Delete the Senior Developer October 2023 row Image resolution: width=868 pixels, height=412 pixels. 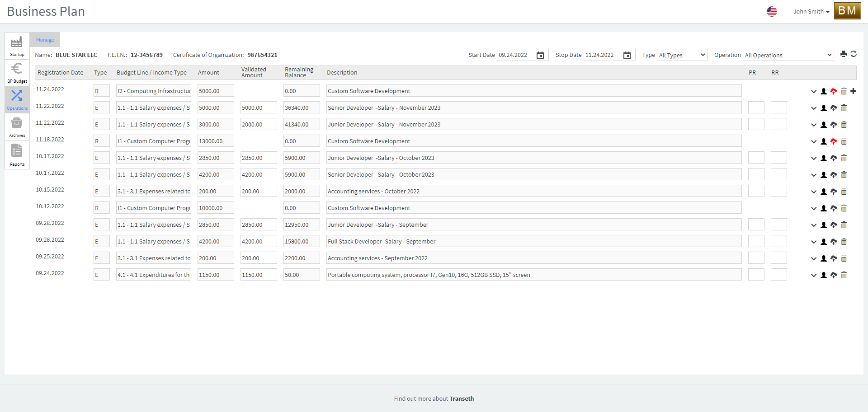pyautogui.click(x=844, y=175)
